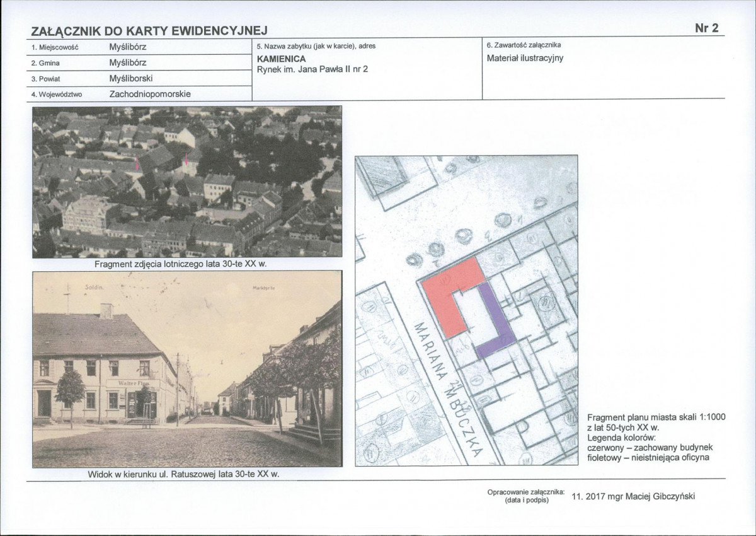
Task: Select the Myśliborski powiat value
Action: (131, 79)
